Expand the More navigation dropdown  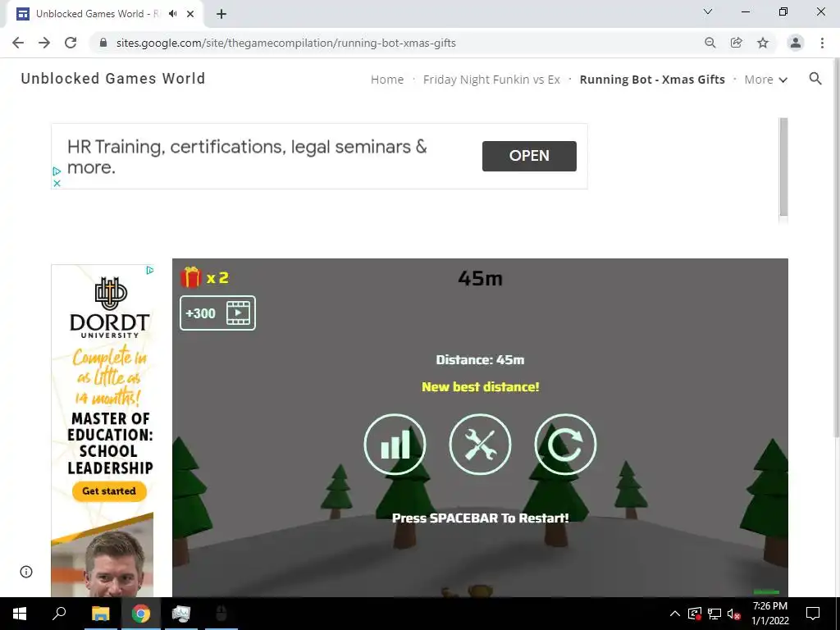(x=765, y=80)
